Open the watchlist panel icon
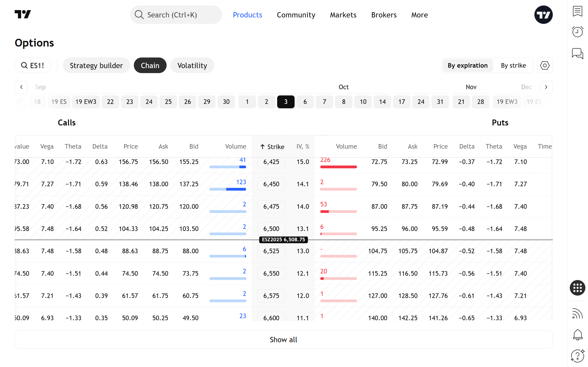The width and height of the screenshot is (588, 367). [x=577, y=11]
